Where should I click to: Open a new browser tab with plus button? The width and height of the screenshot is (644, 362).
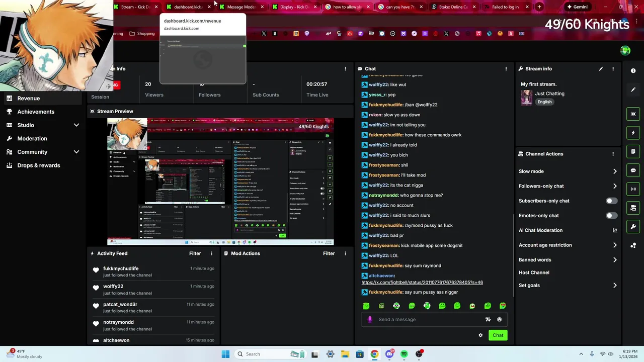coord(539,7)
